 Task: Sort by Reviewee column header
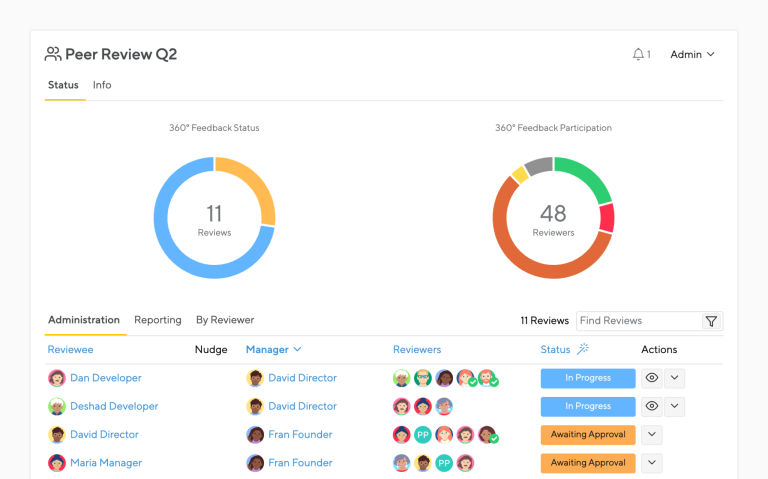pyautogui.click(x=70, y=350)
